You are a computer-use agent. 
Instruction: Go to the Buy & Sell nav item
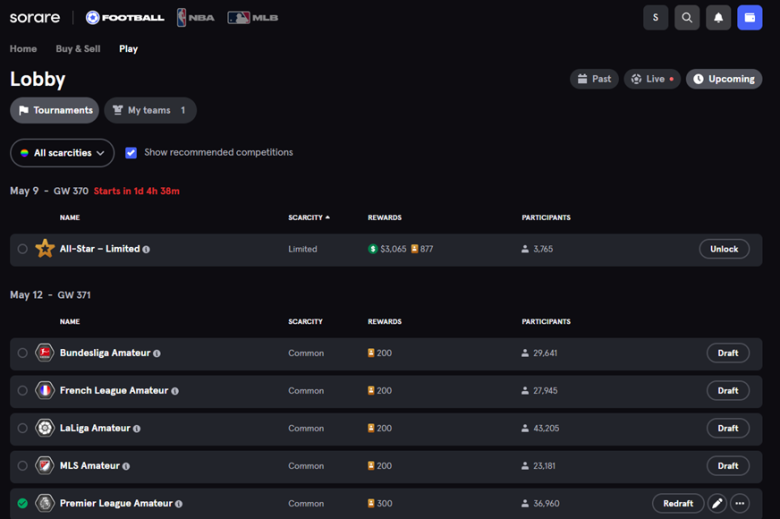pyautogui.click(x=78, y=49)
